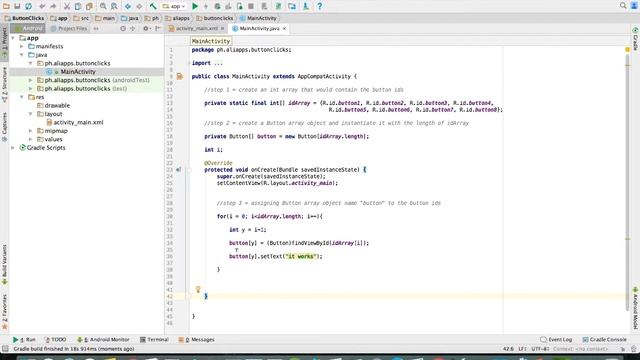Collapse the app module tree node
The image size is (640, 360).
coord(13,38)
